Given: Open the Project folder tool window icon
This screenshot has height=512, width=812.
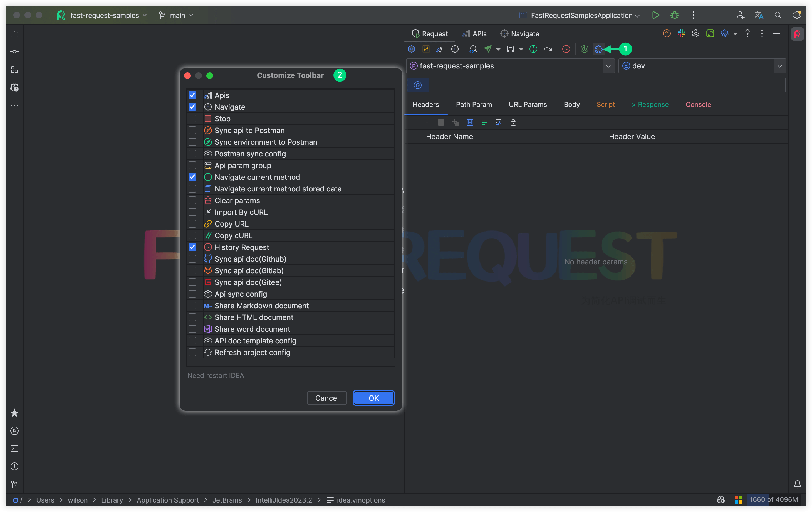Looking at the screenshot, I should click(14, 34).
